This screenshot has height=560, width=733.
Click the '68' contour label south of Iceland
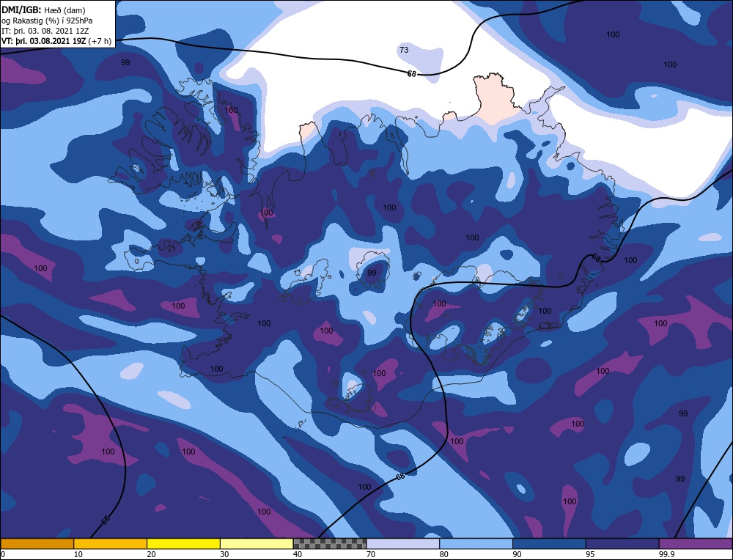click(400, 476)
